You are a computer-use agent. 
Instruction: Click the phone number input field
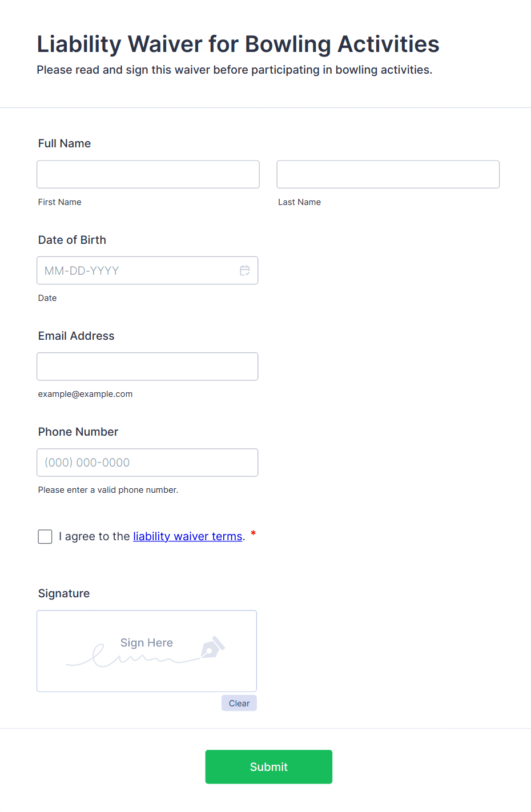tap(147, 463)
